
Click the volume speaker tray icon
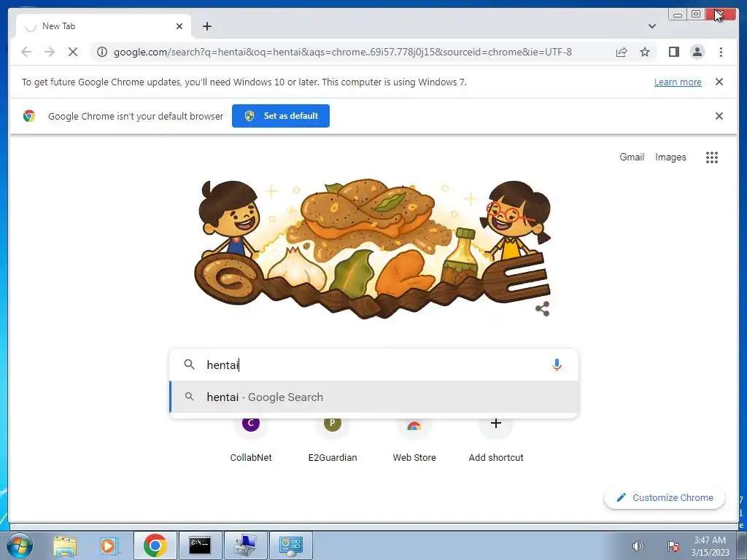pyautogui.click(x=638, y=546)
